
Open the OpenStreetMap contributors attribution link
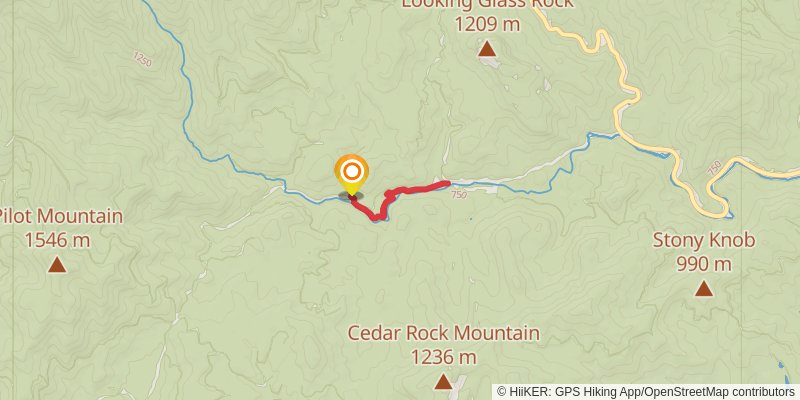pyautogui.click(x=719, y=392)
